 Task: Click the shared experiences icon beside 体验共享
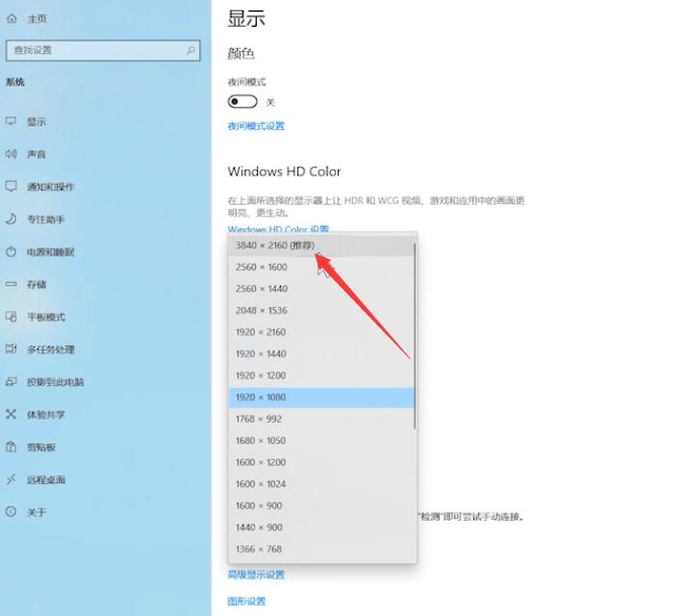coord(11,414)
